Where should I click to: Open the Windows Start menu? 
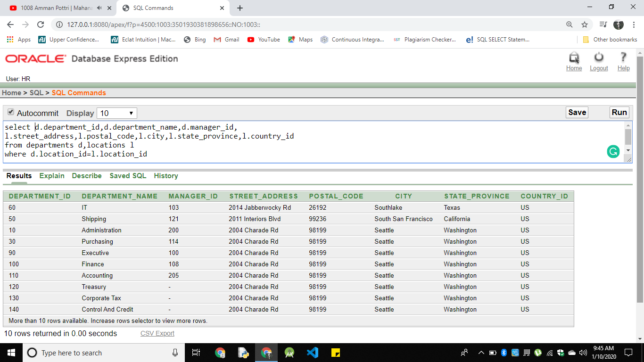pos(11,353)
